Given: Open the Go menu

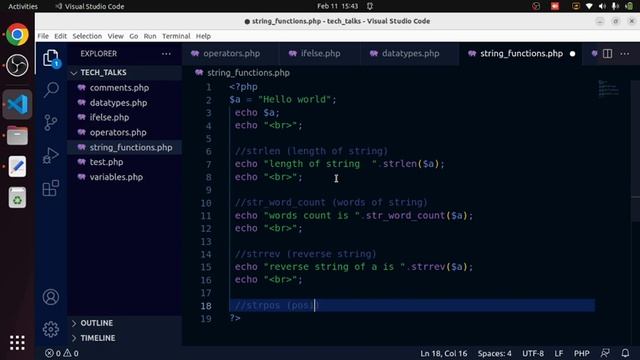Looking at the screenshot, I should tap(133, 36).
